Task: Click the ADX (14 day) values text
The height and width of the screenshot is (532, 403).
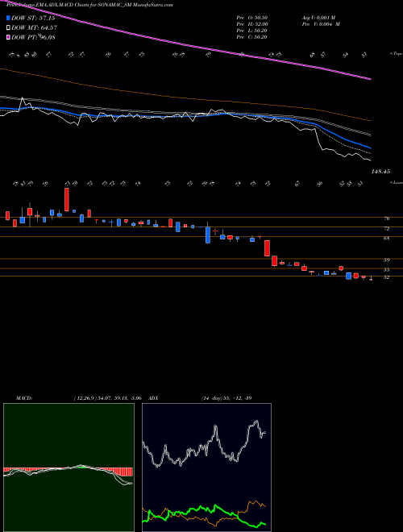Action: coord(226,398)
